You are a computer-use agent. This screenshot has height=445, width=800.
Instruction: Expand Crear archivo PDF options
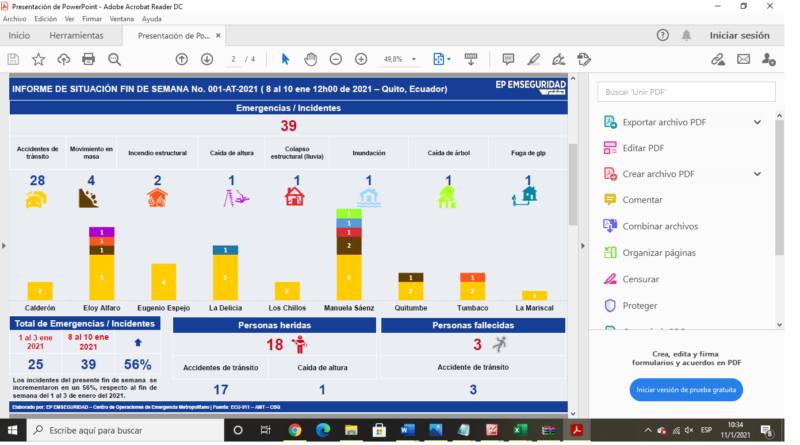[757, 174]
